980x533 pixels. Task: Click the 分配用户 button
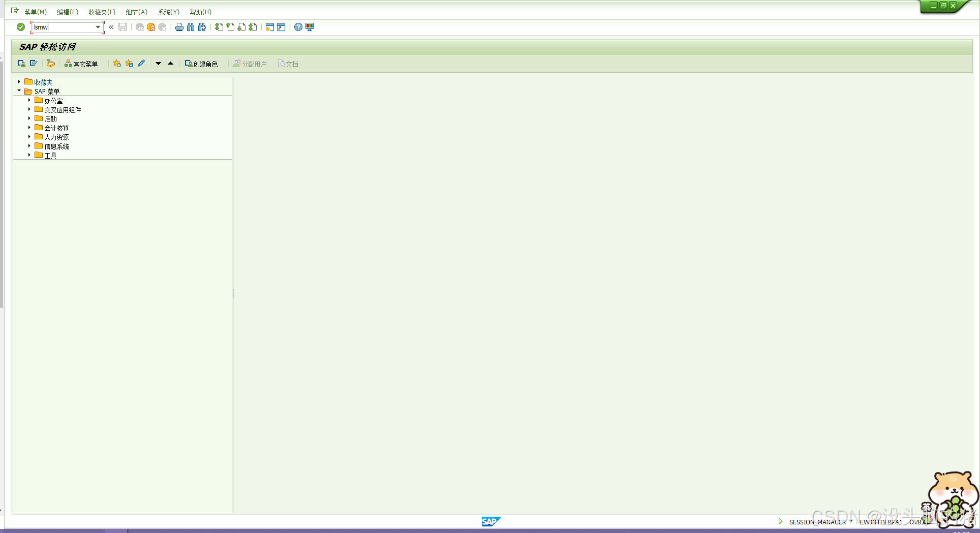pos(250,64)
